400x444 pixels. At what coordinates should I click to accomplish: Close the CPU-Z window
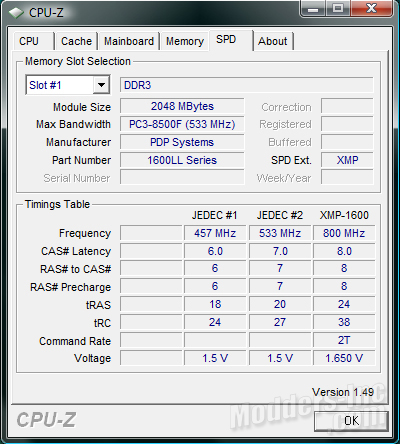pyautogui.click(x=371, y=9)
